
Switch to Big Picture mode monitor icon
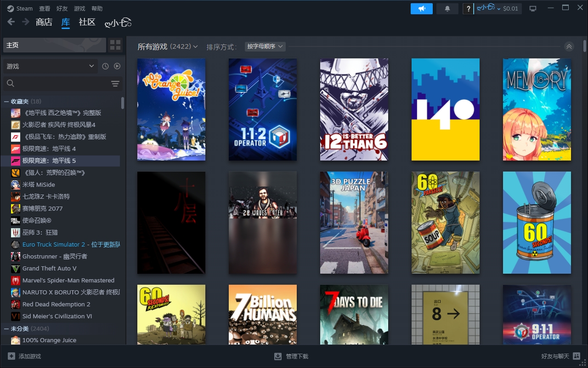[x=533, y=8]
